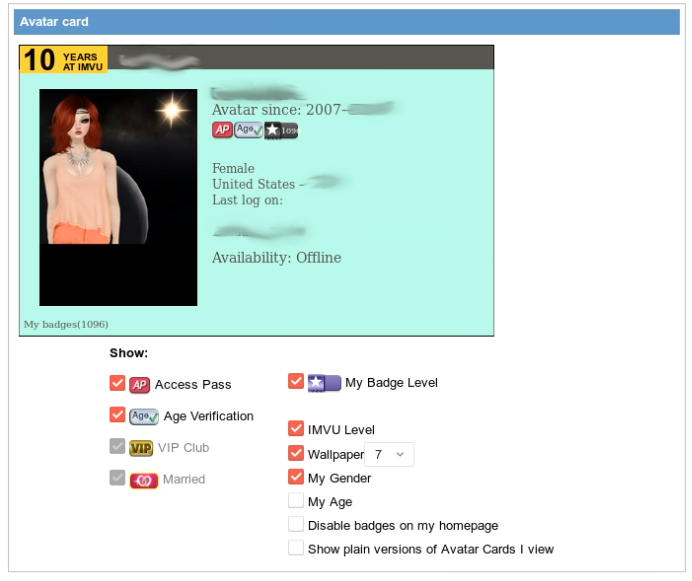Screen dimensions: 692x581
Task: Click the star badge count icon on card
Action: [281, 130]
